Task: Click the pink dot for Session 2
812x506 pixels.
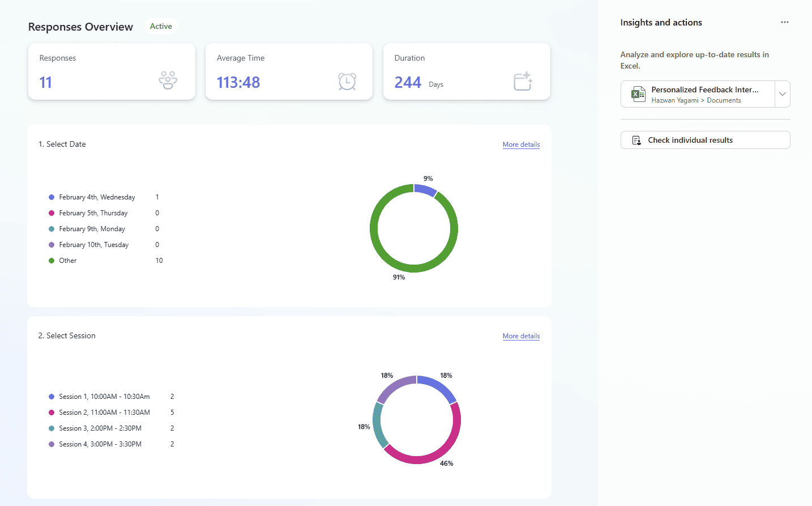Action: [52, 413]
